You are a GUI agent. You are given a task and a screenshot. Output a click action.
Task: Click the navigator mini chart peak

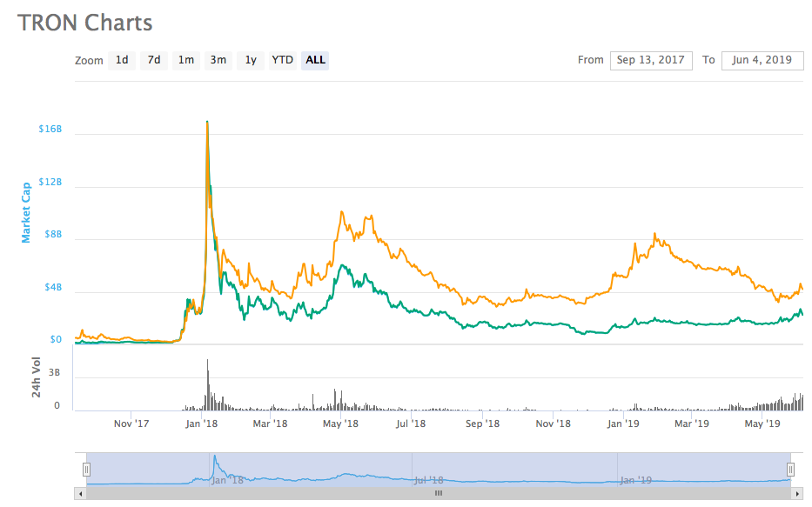click(x=214, y=457)
